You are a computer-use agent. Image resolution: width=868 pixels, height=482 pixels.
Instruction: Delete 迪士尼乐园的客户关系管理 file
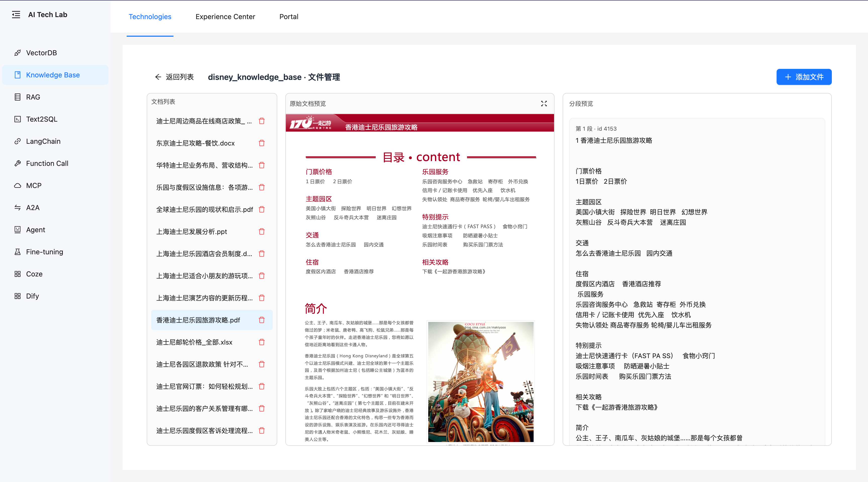click(262, 409)
